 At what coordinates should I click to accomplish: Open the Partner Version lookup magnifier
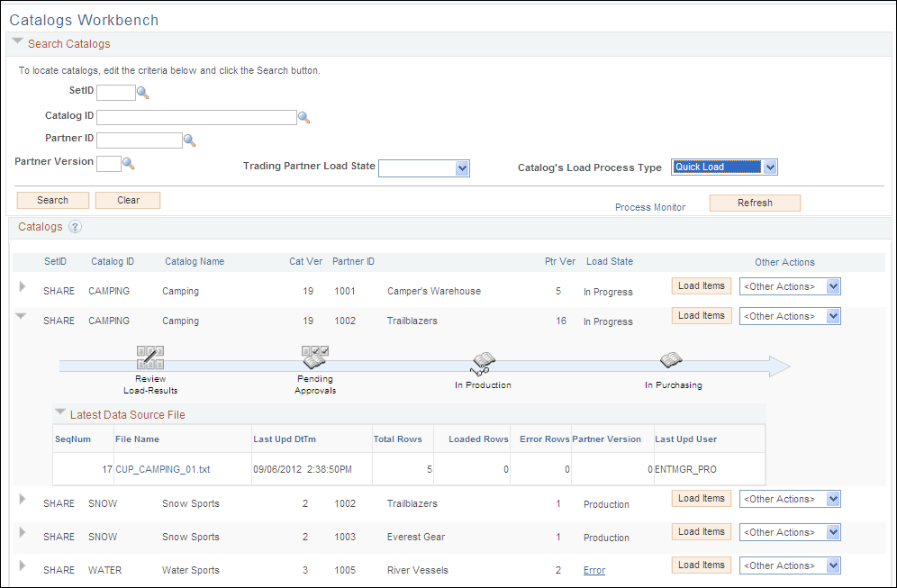tap(127, 164)
